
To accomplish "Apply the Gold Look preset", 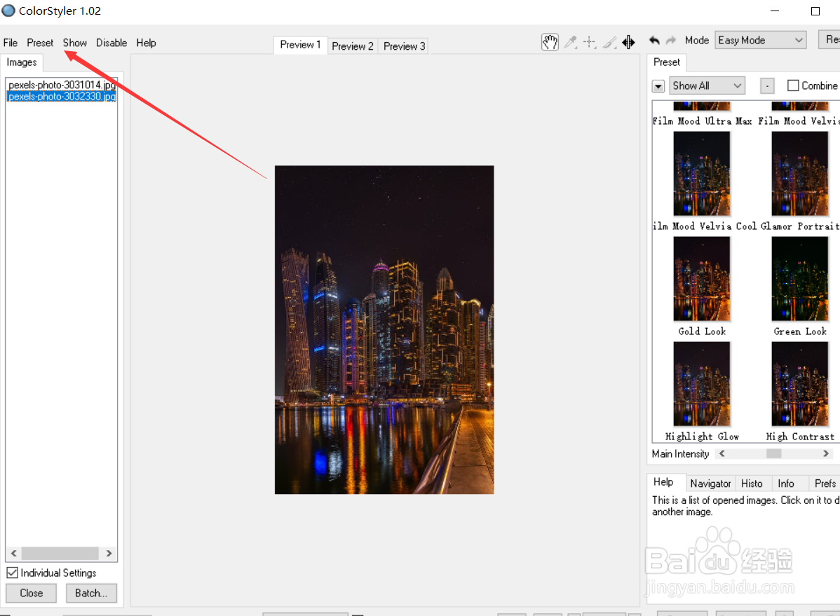I will (702, 279).
